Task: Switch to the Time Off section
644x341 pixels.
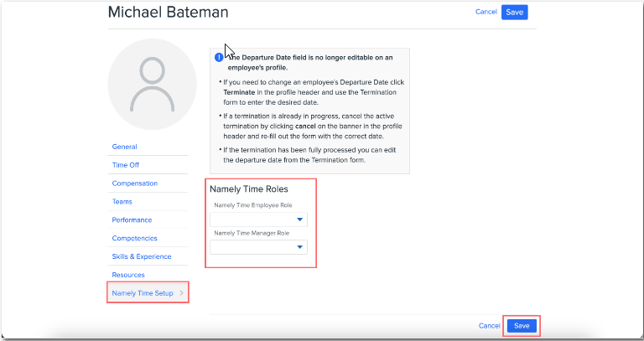Action: pos(126,165)
